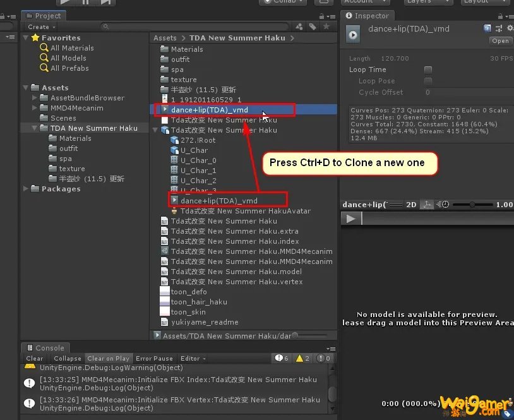The width and height of the screenshot is (514, 420).
Task: Select dance+lip(TDA)_vmd clip nested inside the model
Action: coord(218,201)
